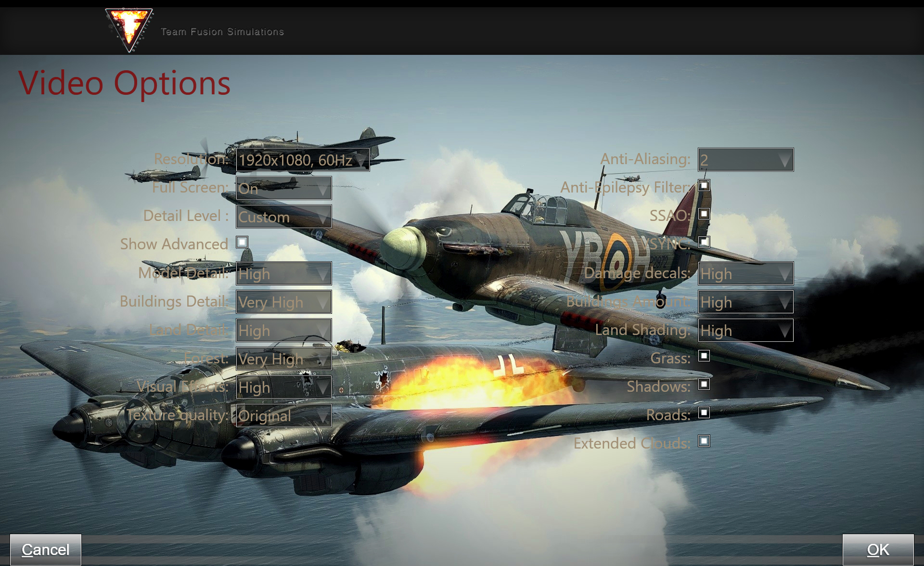Toggle the Extended Clouds checkbox
This screenshot has height=566, width=924.
pos(704,441)
